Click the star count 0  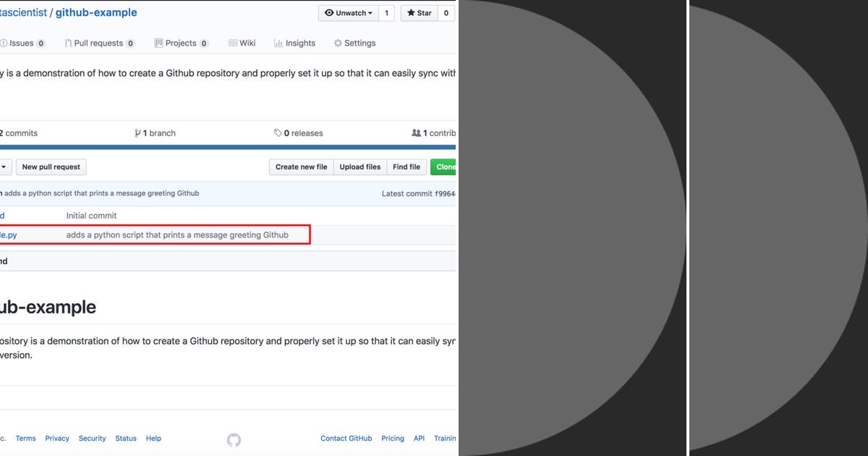pyautogui.click(x=446, y=13)
